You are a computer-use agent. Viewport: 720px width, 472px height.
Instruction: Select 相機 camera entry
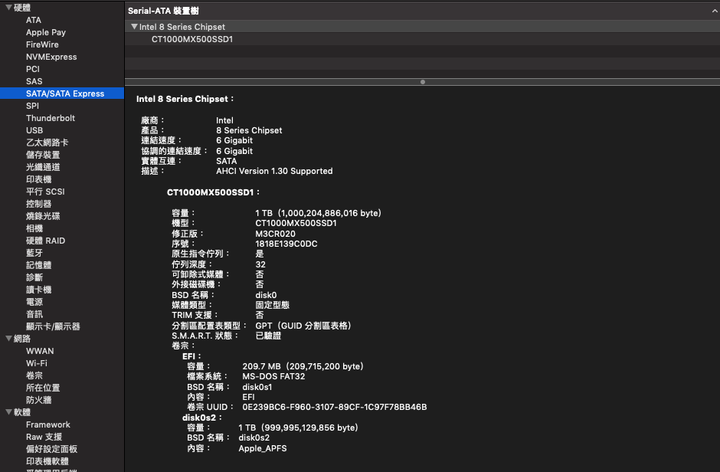coord(34,228)
